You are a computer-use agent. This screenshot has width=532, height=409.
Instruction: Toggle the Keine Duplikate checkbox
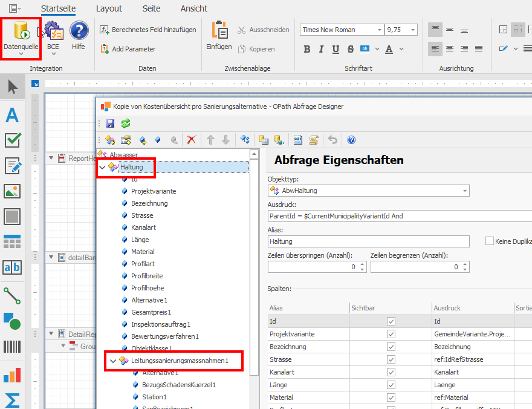(x=490, y=241)
